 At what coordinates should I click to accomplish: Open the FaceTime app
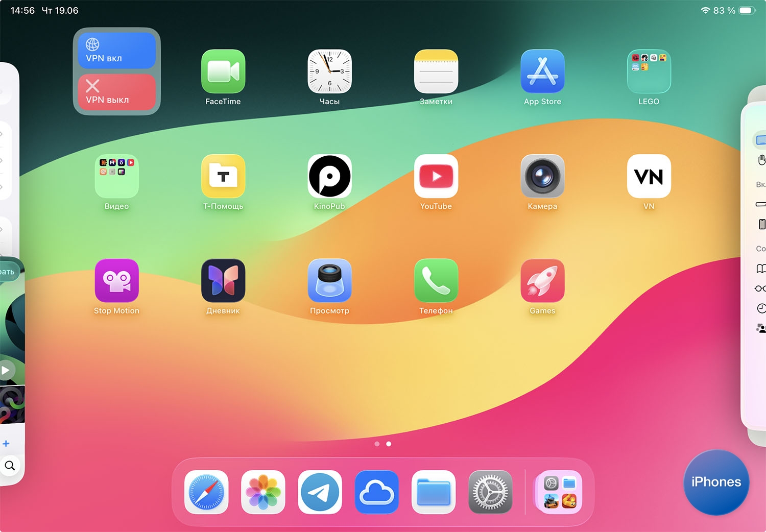[223, 71]
